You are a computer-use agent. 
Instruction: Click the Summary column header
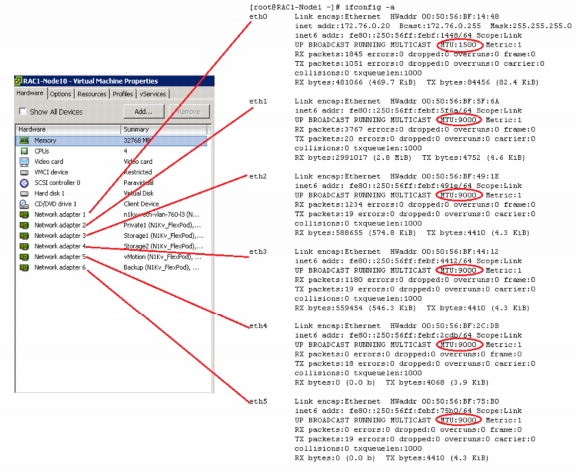(164, 129)
